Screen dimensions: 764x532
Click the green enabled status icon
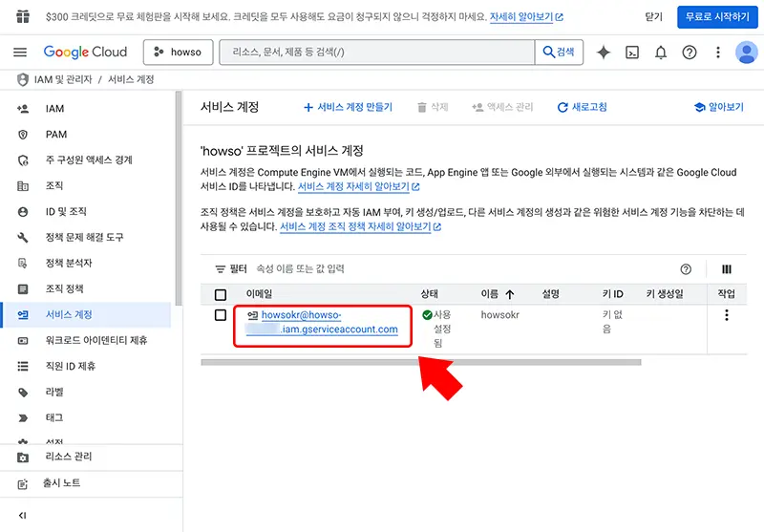coord(427,315)
